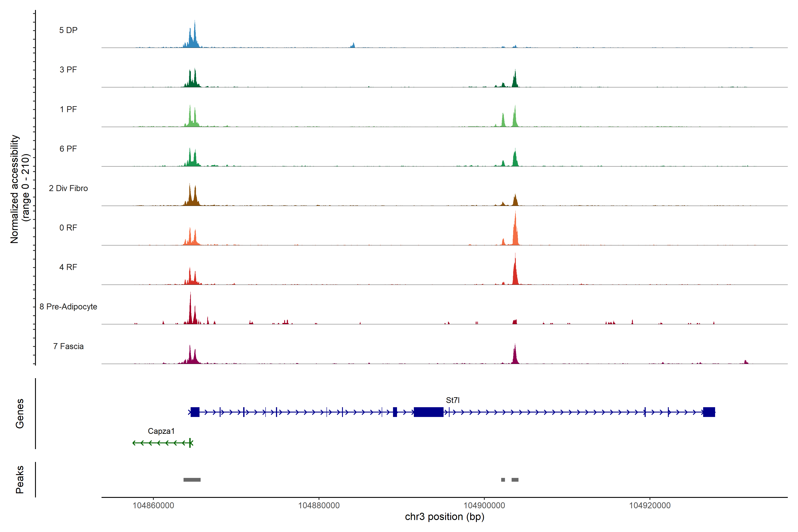Click the 7 Fascia track label

[x=68, y=346]
